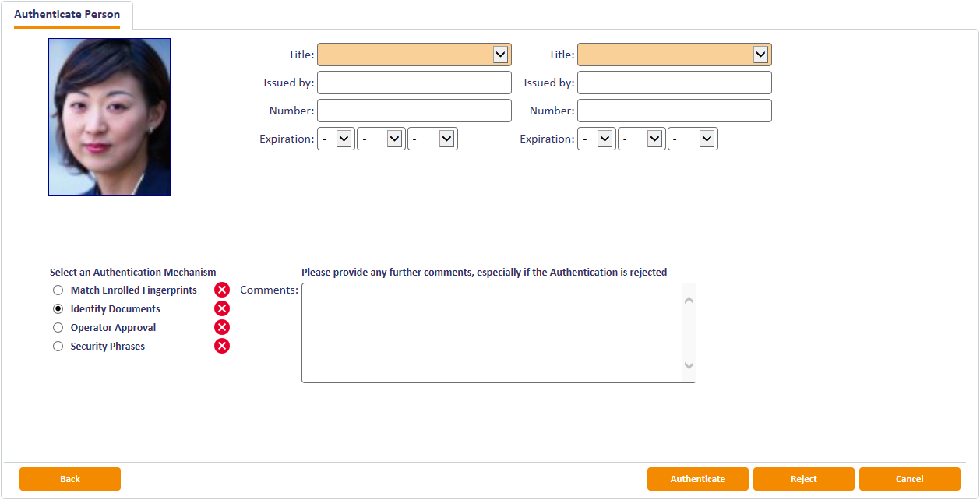
Task: Select Match Enrolled Fingerprints radio button
Action: coord(58,290)
